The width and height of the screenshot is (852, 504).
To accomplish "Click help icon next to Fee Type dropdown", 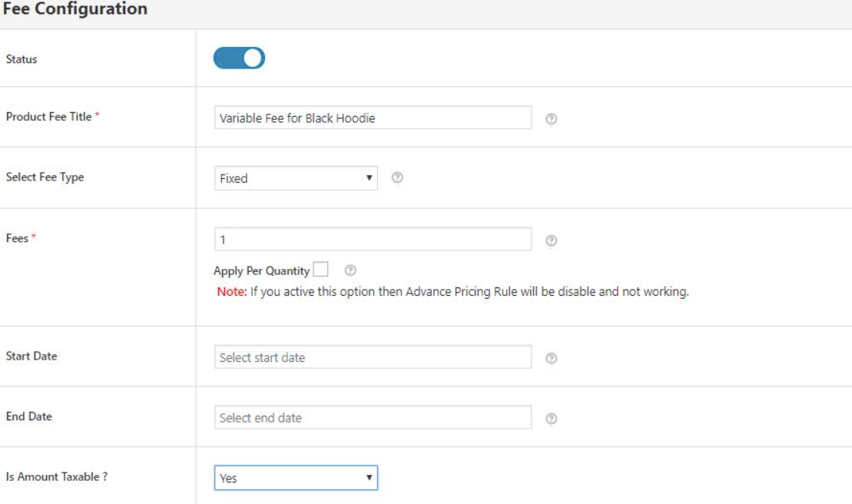I will pos(397,177).
